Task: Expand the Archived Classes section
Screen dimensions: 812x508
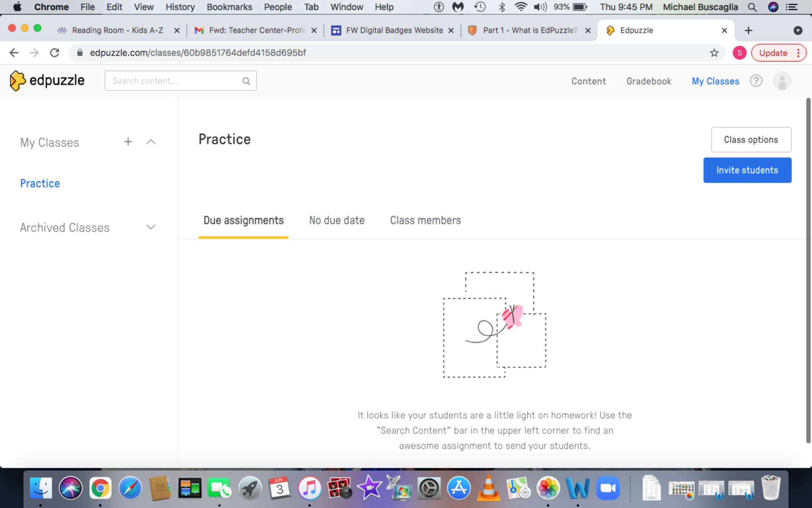Action: tap(151, 227)
